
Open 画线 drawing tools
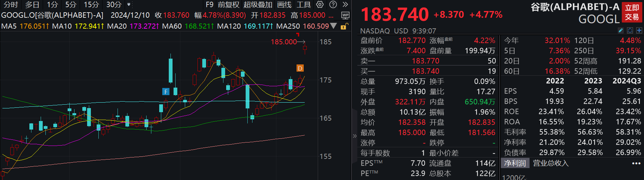point(284,5)
